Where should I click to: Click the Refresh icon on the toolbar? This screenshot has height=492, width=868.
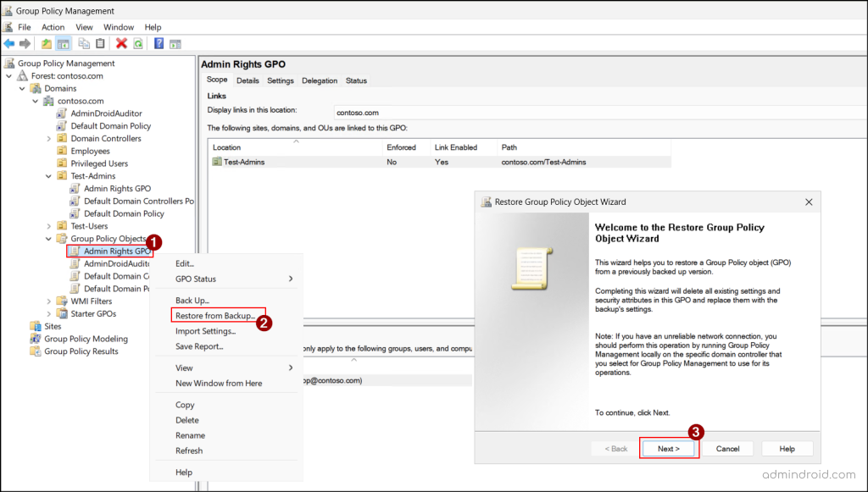pyautogui.click(x=138, y=43)
